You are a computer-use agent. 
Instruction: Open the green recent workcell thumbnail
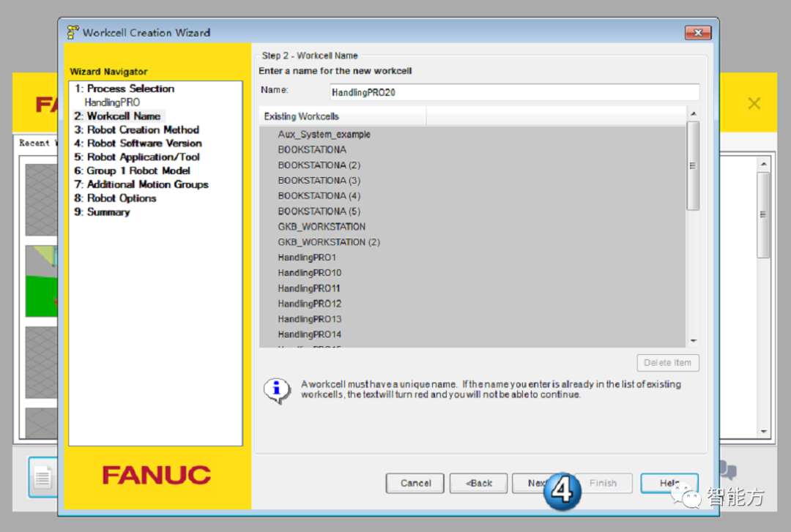(x=41, y=282)
